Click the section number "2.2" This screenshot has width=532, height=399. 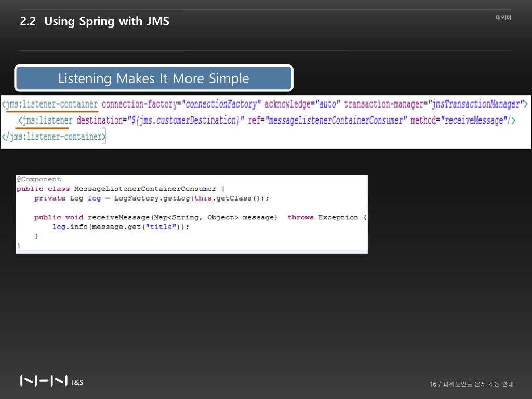[28, 21]
